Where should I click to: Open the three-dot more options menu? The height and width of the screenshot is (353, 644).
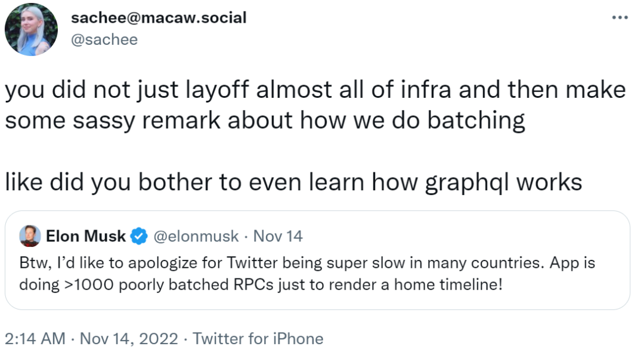coord(620,18)
